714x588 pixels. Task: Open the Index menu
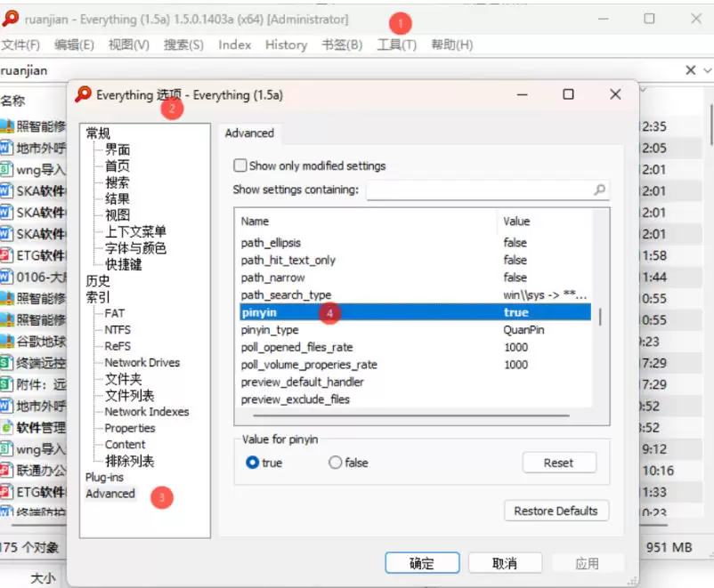[x=234, y=44]
